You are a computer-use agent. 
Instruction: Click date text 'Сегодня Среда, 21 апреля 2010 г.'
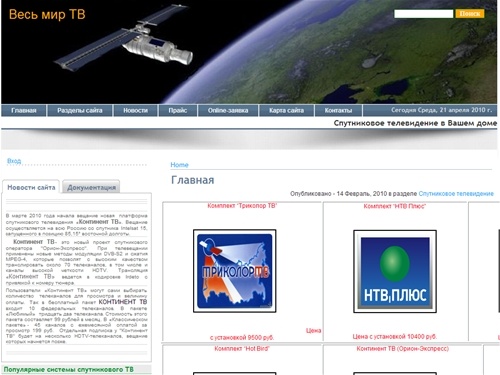click(441, 110)
